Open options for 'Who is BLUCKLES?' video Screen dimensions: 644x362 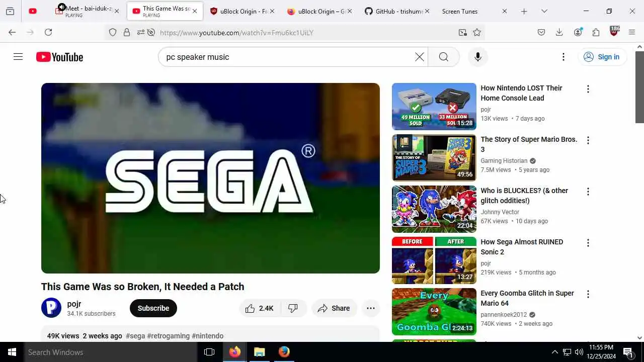click(588, 192)
